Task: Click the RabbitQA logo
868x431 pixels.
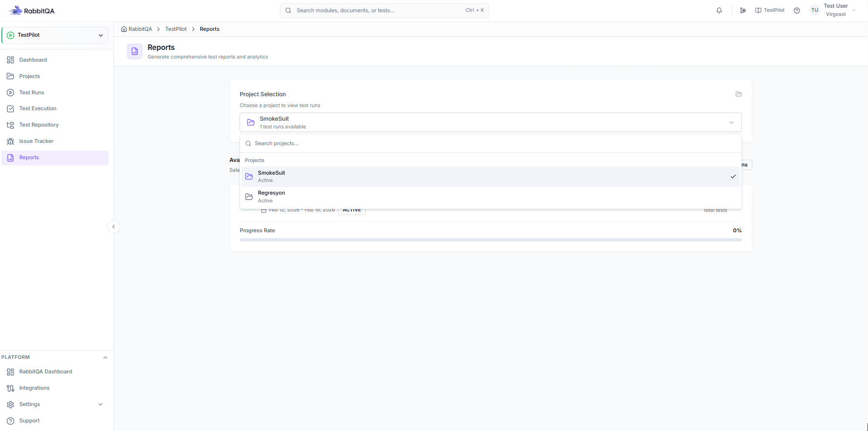Action: [32, 10]
